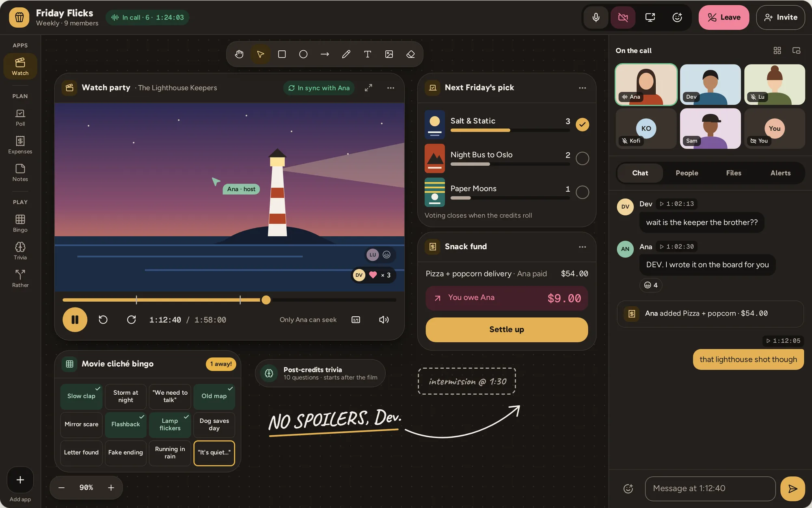The image size is (812, 508).
Task: Mark the Storm at night bingo square
Action: [125, 396]
